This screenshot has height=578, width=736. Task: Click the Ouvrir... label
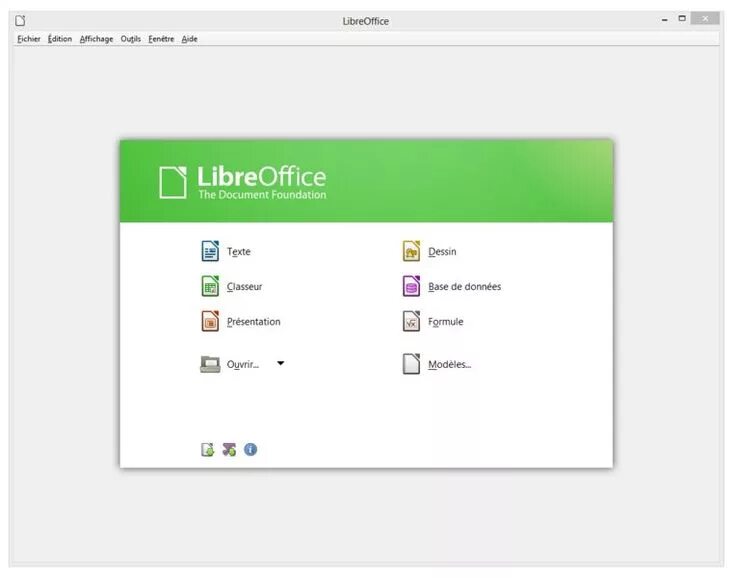[x=243, y=364]
